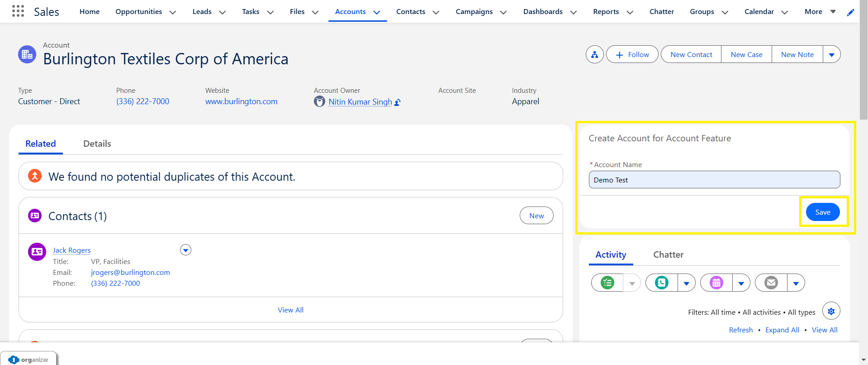This screenshot has width=868, height=365.
Task: Go to the Home tab
Action: (x=90, y=11)
